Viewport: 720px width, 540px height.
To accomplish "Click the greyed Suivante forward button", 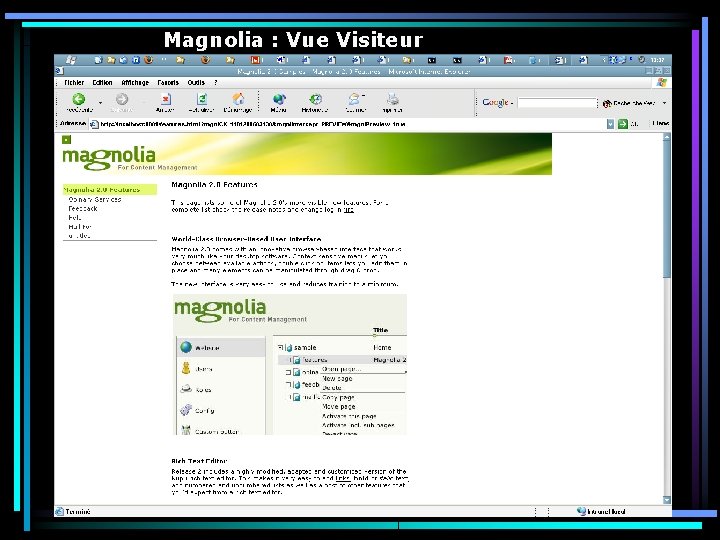I will (x=122, y=102).
